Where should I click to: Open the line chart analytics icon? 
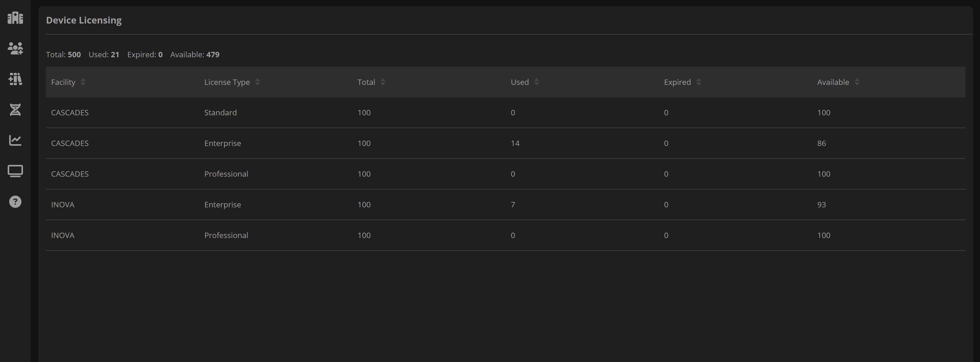15,140
